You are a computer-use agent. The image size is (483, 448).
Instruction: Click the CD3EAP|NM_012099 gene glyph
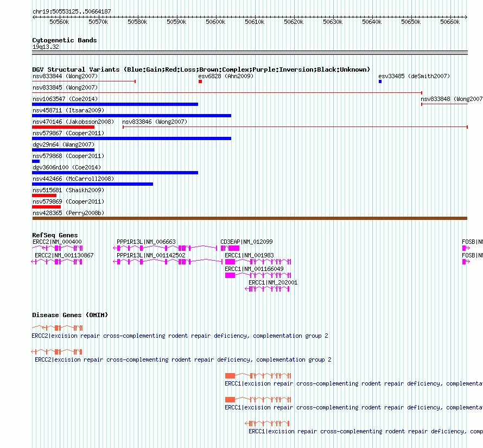[230, 248]
